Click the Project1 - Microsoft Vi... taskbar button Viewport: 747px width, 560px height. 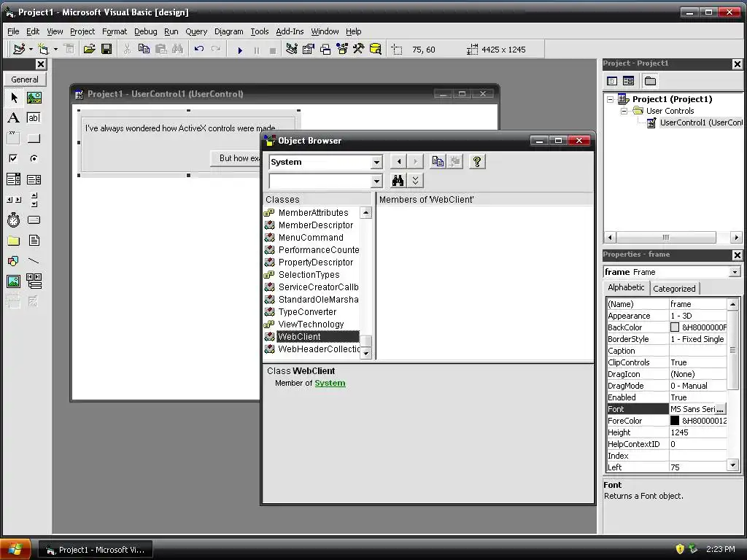[96, 550]
